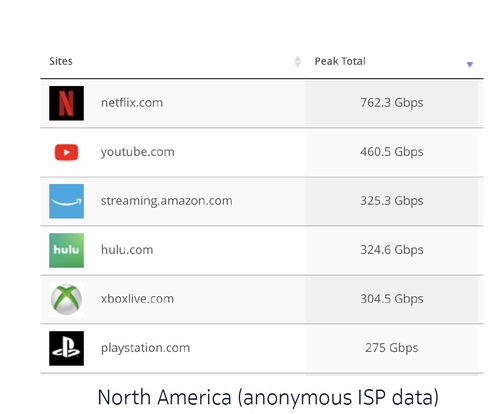Image resolution: width=500 pixels, height=414 pixels.
Task: Click the 460.5 Gbps peak value
Action: 392,152
